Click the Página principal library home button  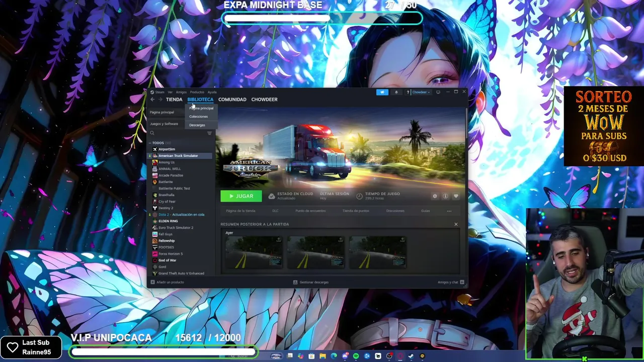(162, 112)
